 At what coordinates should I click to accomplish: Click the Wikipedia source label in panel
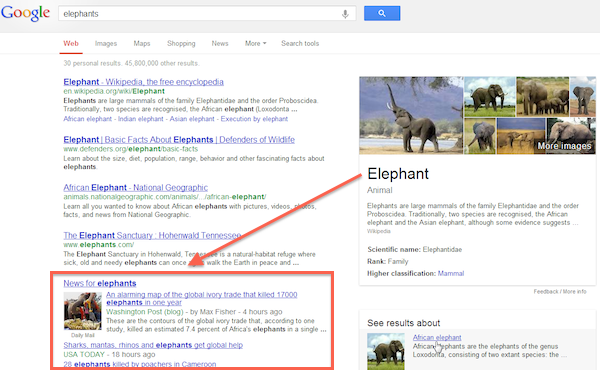(378, 231)
